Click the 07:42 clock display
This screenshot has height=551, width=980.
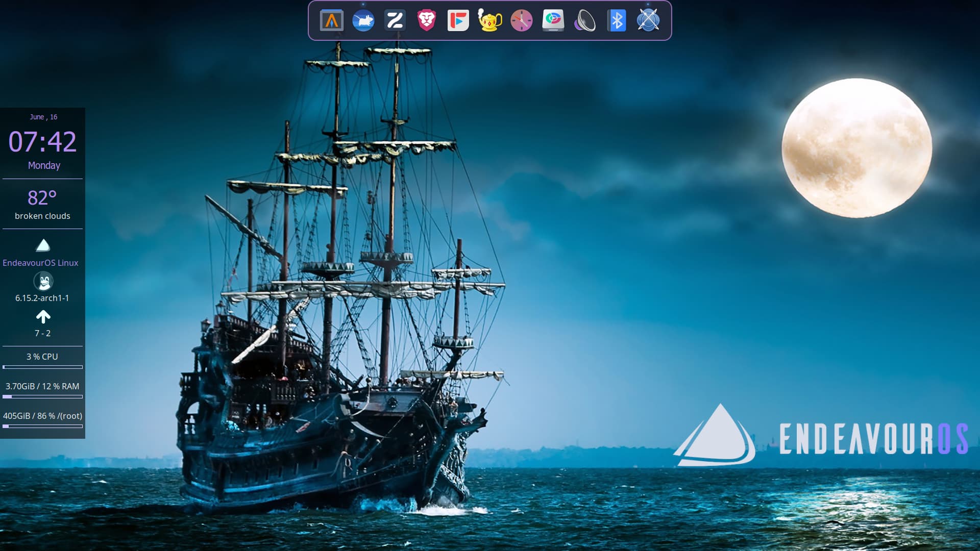point(42,141)
